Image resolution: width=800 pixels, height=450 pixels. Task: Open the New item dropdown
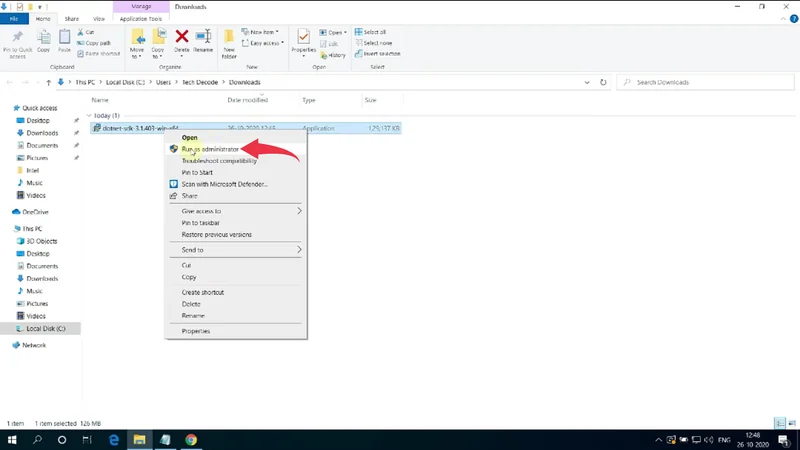pyautogui.click(x=265, y=32)
